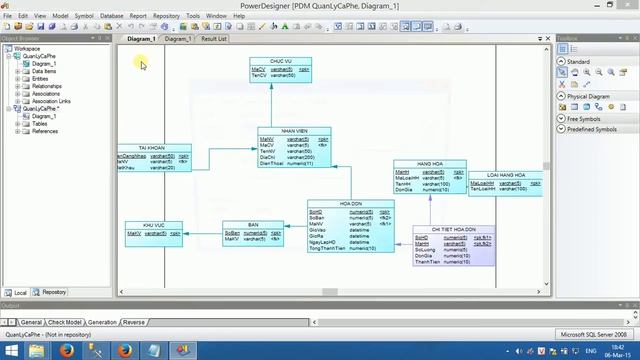Open the Model menu
The width and height of the screenshot is (640, 360).
click(60, 16)
